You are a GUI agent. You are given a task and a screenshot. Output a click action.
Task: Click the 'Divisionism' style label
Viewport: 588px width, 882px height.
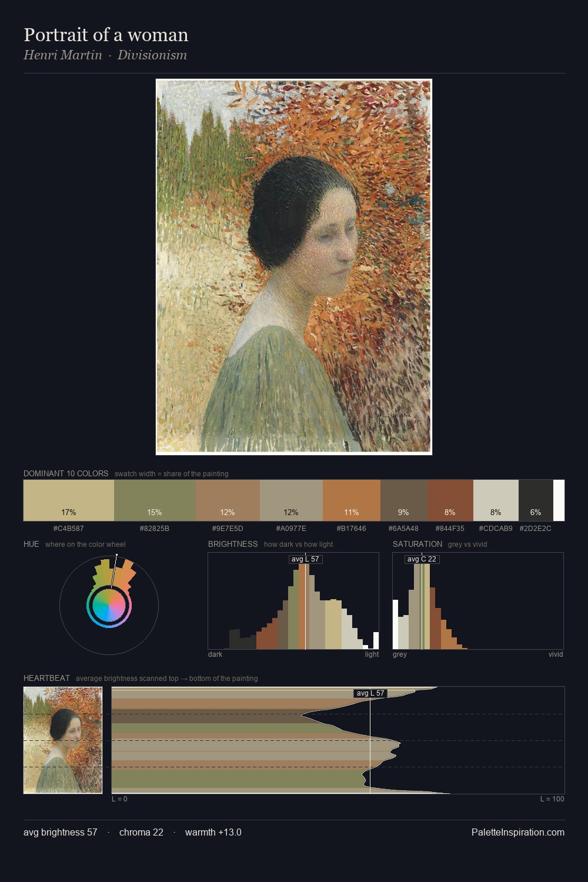152,55
